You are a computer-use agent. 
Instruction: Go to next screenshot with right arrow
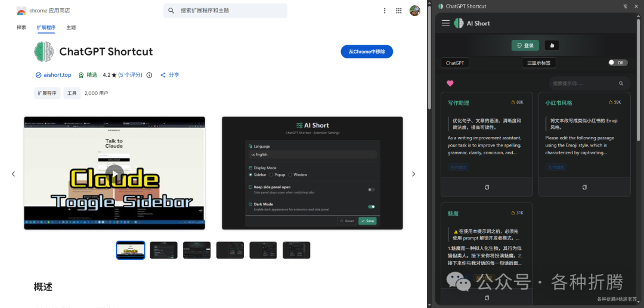pyautogui.click(x=414, y=174)
